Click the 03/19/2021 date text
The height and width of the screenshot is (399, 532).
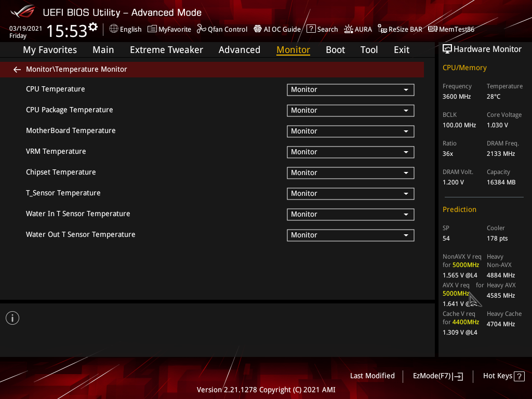(25, 29)
